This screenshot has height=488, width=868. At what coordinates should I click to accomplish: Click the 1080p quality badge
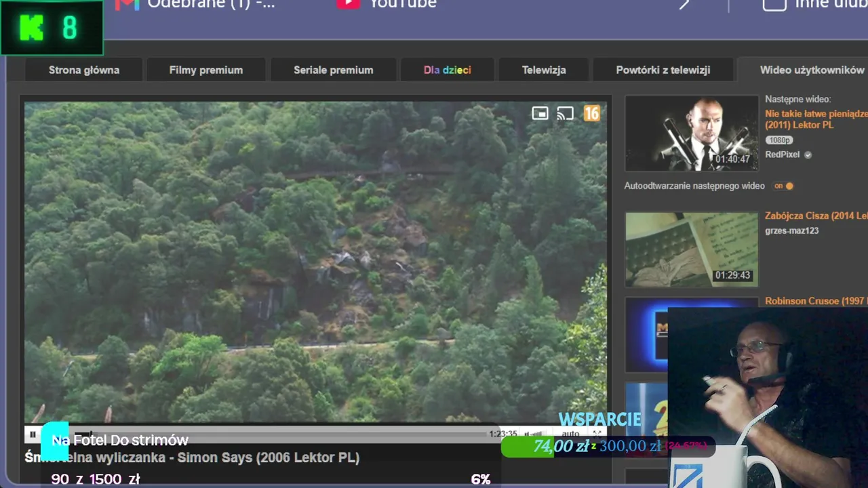(779, 140)
